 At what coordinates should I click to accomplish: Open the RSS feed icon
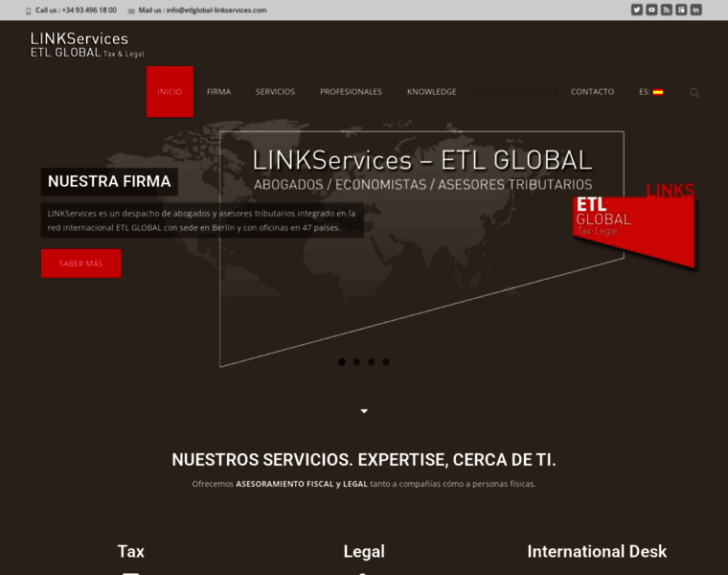point(667,10)
